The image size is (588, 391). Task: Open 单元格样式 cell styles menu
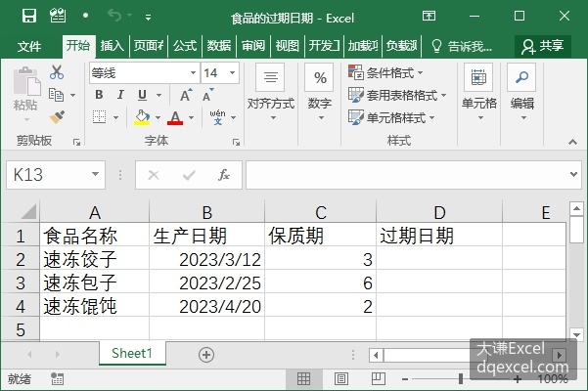(x=391, y=117)
